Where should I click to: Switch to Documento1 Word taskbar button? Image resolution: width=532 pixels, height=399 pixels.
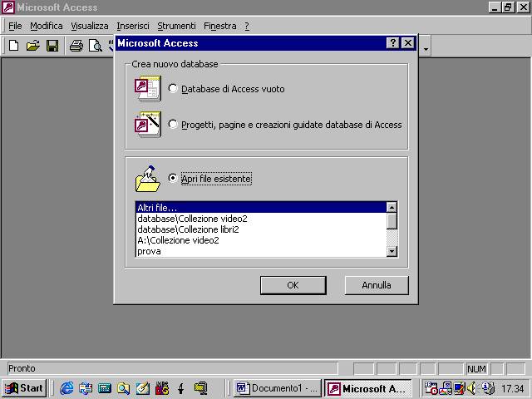(277, 388)
